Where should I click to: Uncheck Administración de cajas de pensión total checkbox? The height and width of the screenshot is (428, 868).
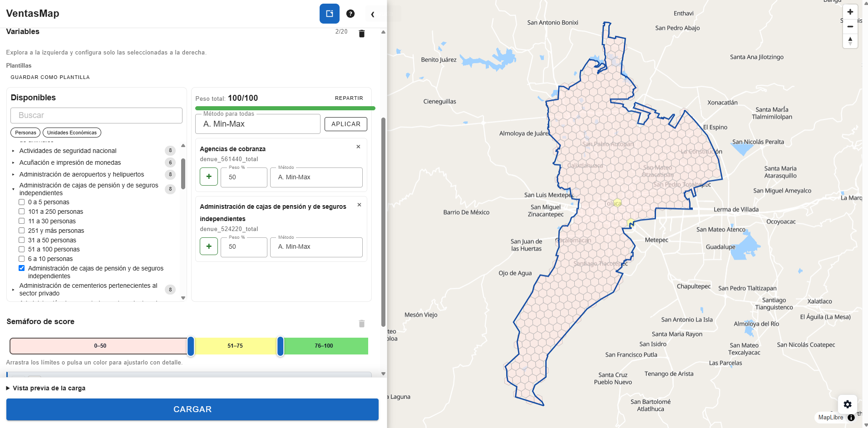pos(21,268)
